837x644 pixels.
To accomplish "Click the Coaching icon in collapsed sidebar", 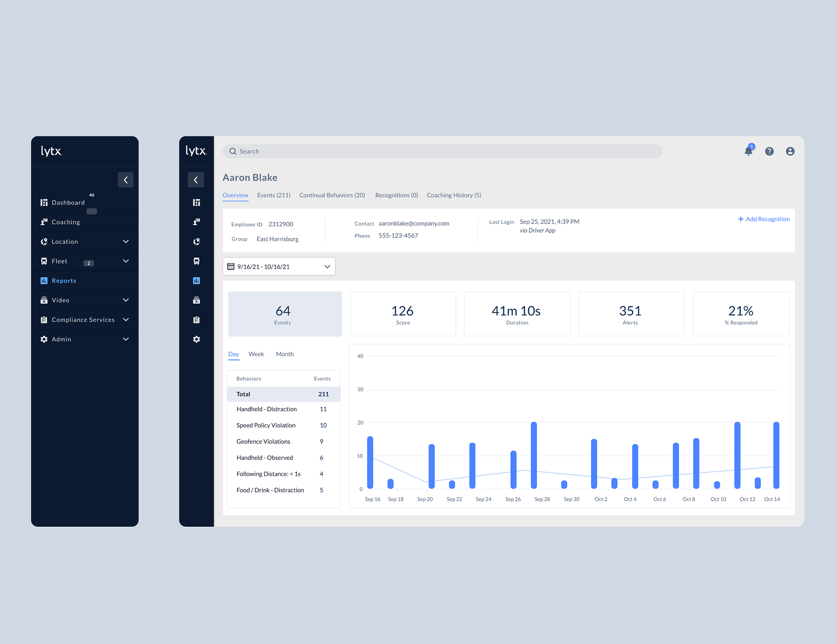I will pos(196,222).
